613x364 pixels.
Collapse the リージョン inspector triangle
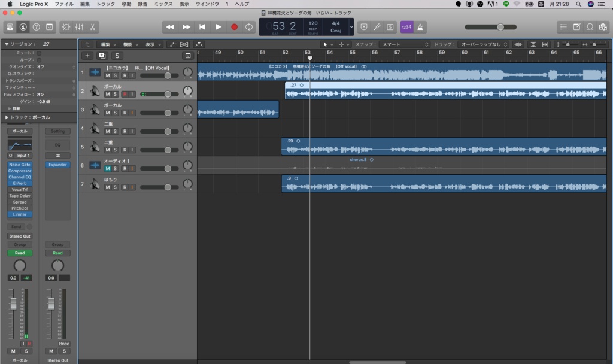tap(6, 44)
